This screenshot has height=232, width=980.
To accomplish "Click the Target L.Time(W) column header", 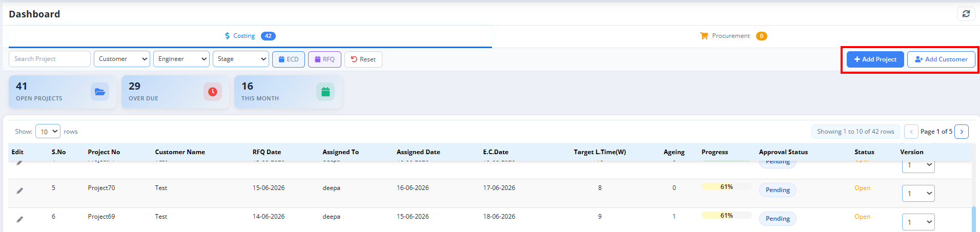I will click(600, 152).
